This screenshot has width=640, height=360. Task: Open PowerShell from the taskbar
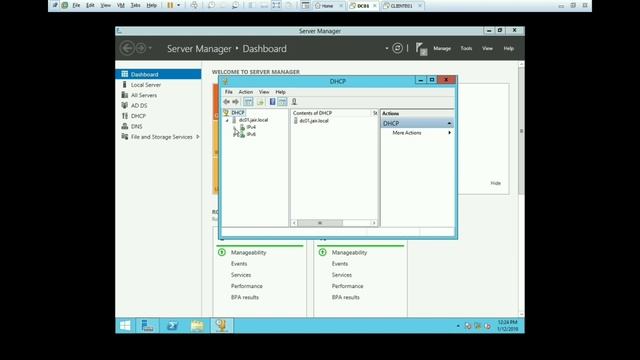pos(172,326)
